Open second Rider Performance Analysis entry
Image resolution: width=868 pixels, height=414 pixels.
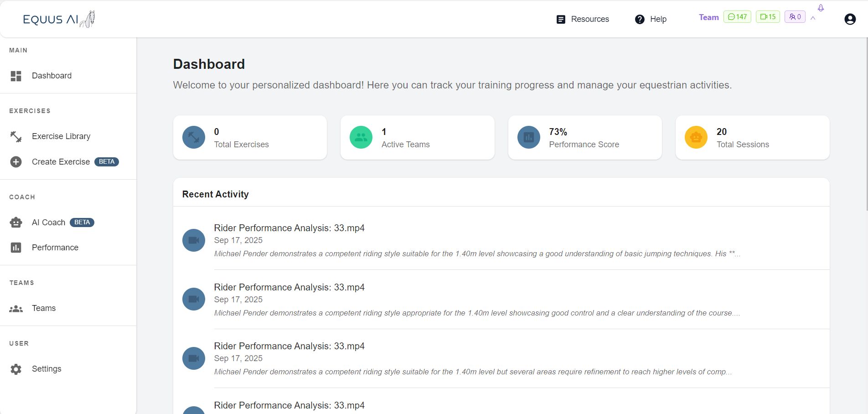pos(289,287)
